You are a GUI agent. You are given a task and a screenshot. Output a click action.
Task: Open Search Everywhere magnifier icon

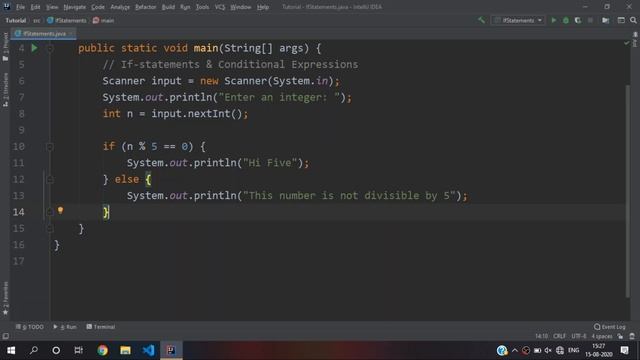click(x=633, y=20)
